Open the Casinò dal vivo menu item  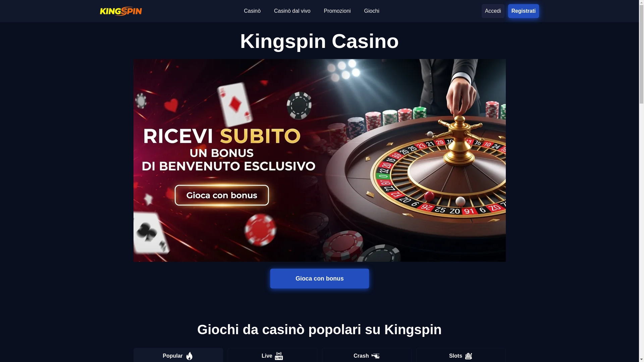click(292, 11)
